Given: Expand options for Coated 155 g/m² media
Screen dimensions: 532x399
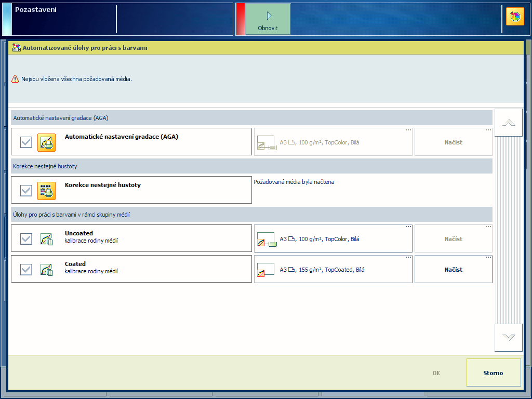Looking at the screenshot, I should (x=408, y=257).
